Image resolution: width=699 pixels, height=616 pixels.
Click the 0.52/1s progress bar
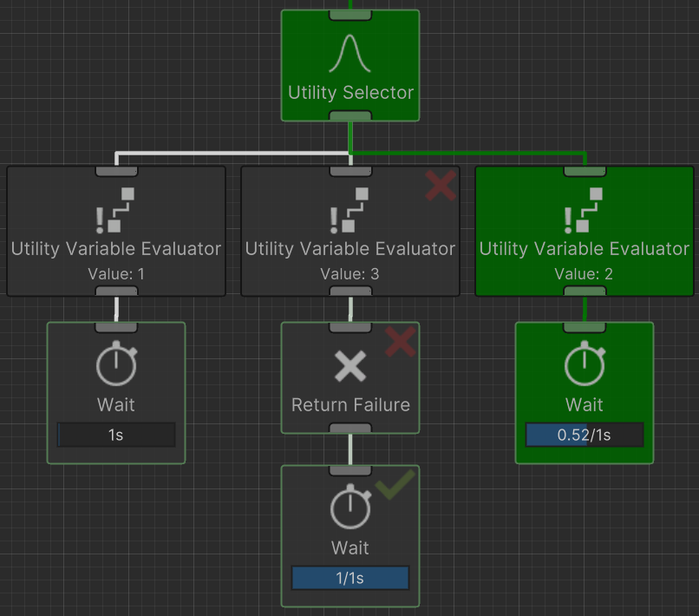click(x=584, y=435)
